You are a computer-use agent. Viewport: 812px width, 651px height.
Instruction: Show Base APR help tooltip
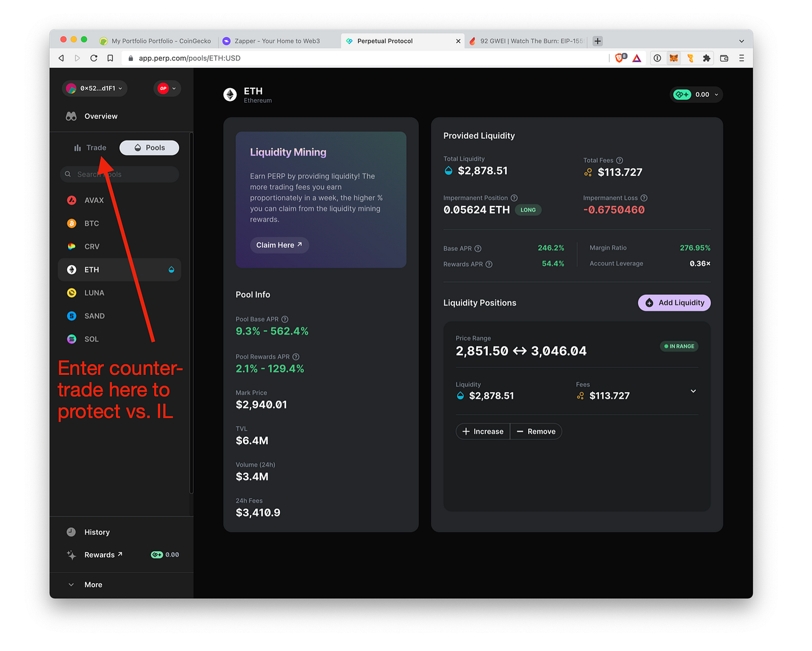(478, 248)
